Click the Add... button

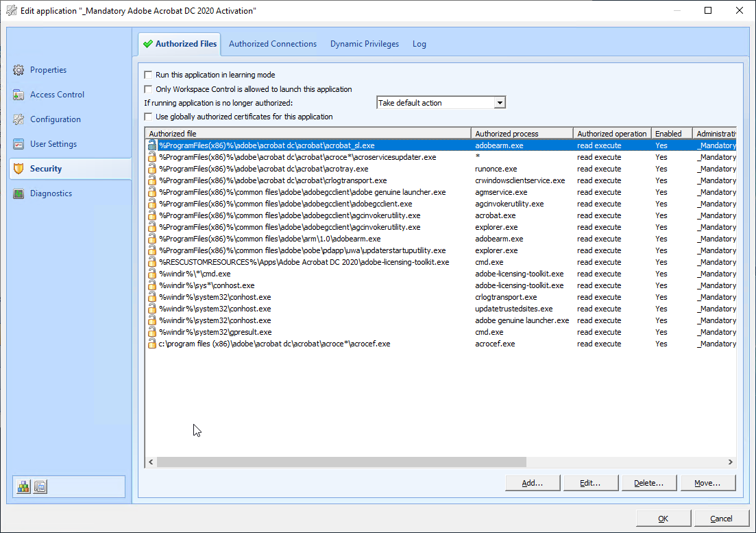pyautogui.click(x=532, y=483)
